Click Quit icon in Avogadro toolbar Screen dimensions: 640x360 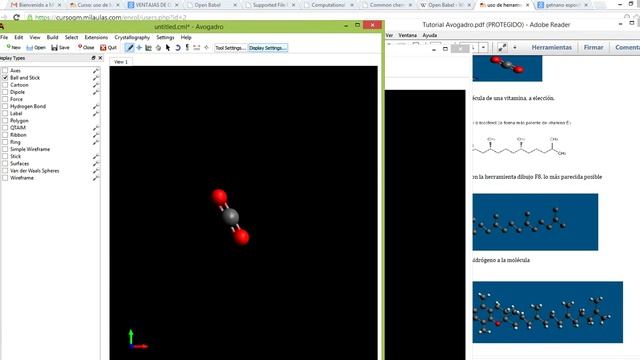pyautogui.click(x=109, y=47)
